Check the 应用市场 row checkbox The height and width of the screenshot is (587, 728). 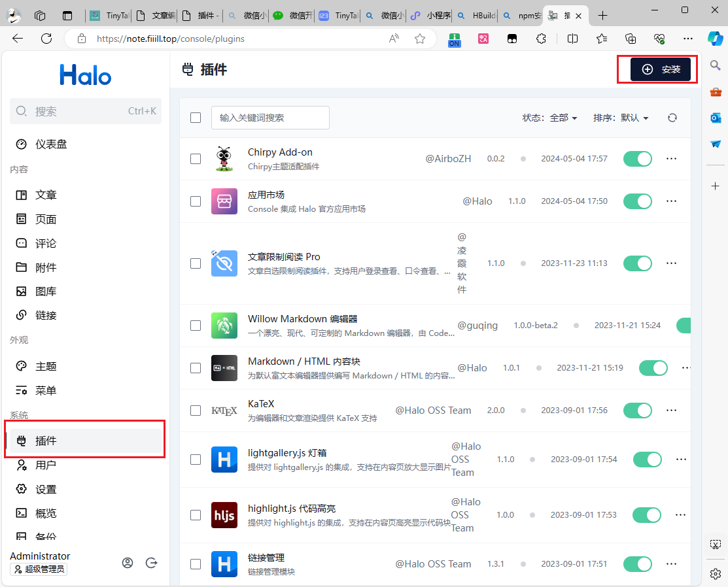196,201
